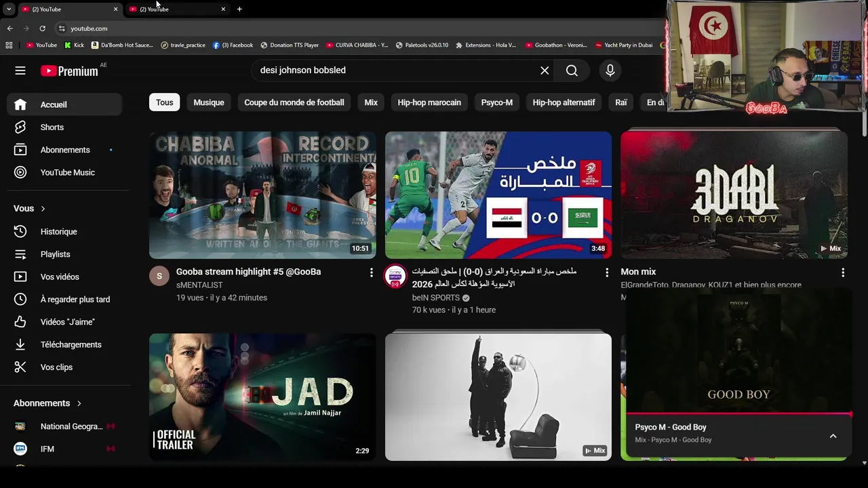The width and height of the screenshot is (868, 488).
Task: Open YouTube Music in the sidebar
Action: (x=64, y=172)
